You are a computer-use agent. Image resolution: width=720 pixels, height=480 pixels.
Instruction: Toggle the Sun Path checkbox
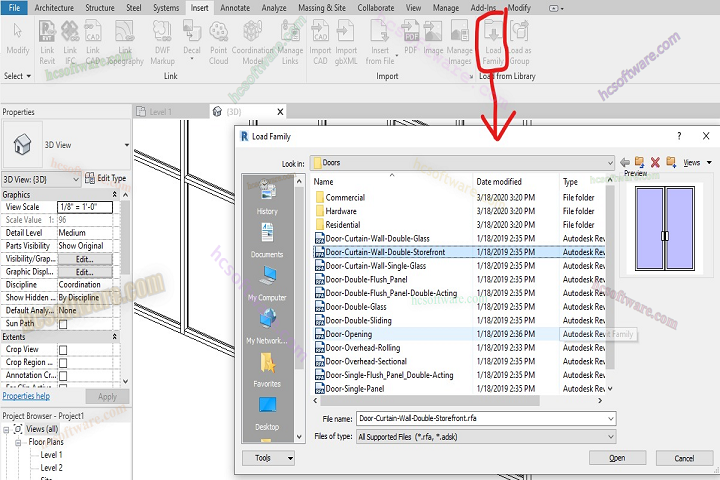(63, 324)
